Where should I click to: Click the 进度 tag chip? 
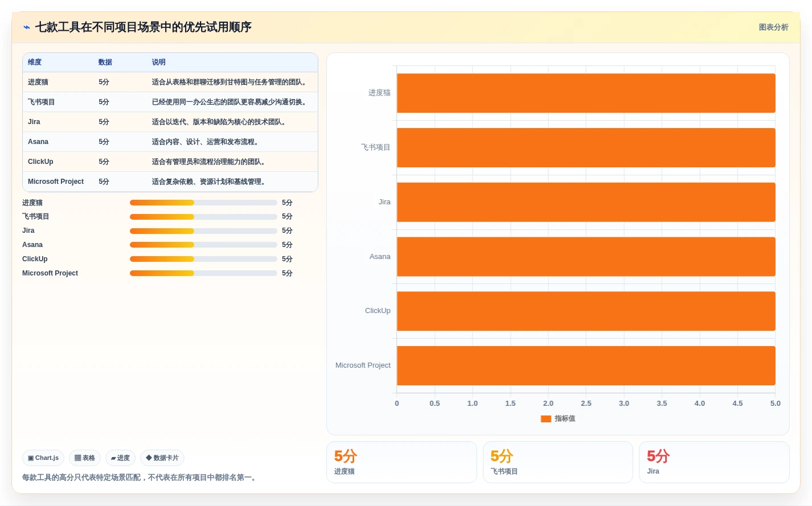(x=120, y=458)
